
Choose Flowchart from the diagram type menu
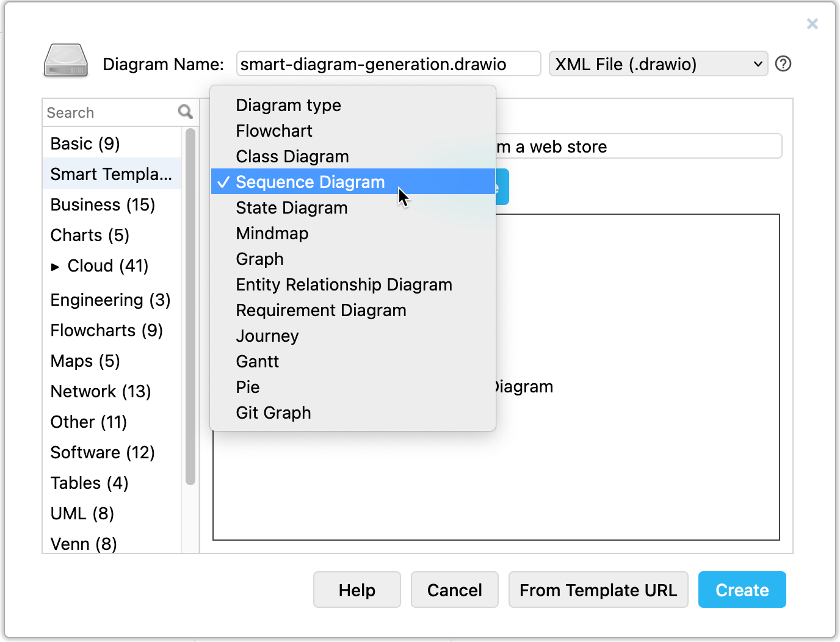tap(273, 131)
